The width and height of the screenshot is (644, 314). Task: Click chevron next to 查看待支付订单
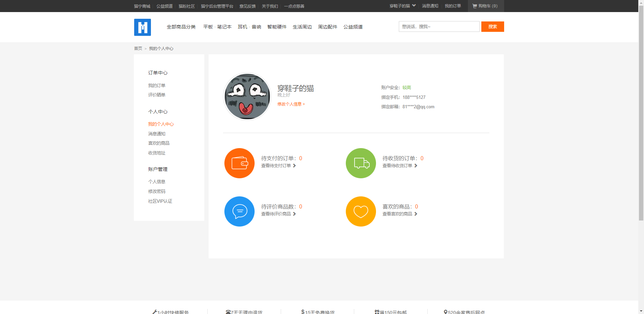coord(294,166)
